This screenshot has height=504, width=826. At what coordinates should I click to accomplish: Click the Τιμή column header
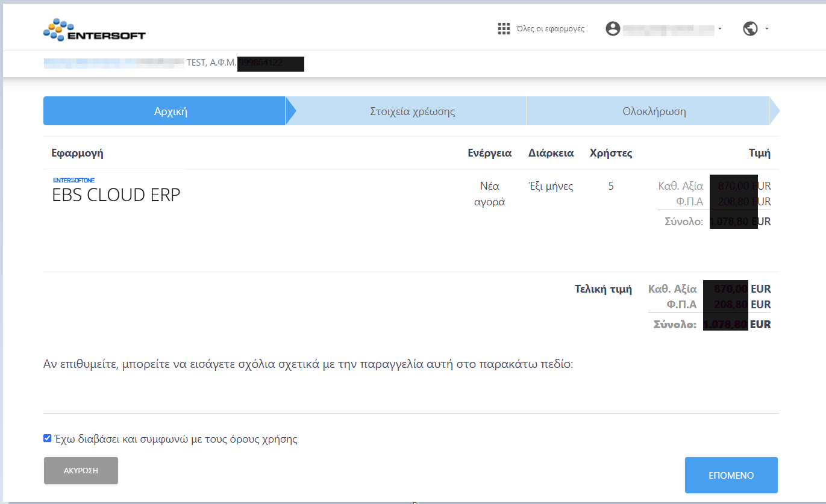click(x=760, y=153)
